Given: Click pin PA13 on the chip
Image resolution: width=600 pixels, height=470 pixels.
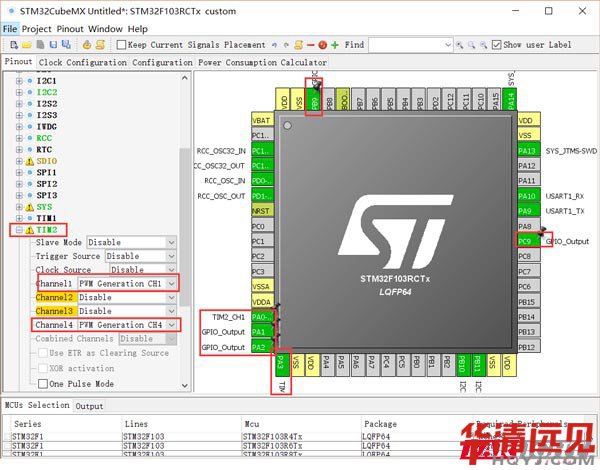Looking at the screenshot, I should (528, 151).
